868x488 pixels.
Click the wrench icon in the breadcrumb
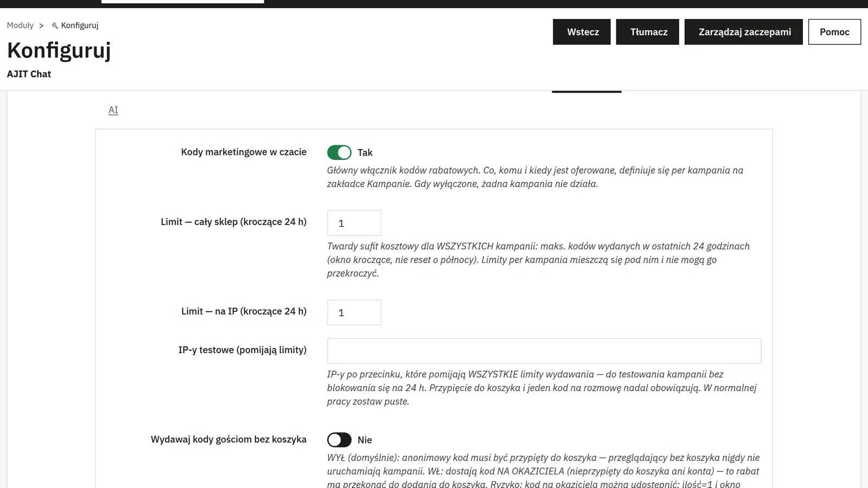coord(55,25)
